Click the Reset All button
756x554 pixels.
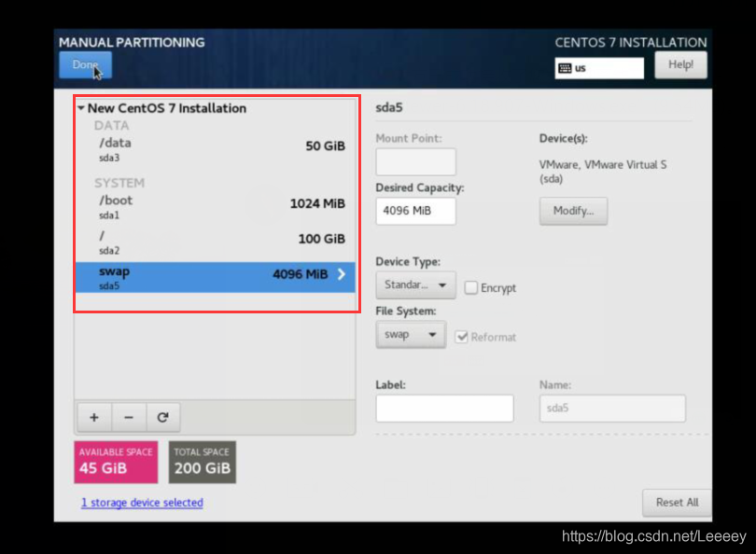[677, 503]
